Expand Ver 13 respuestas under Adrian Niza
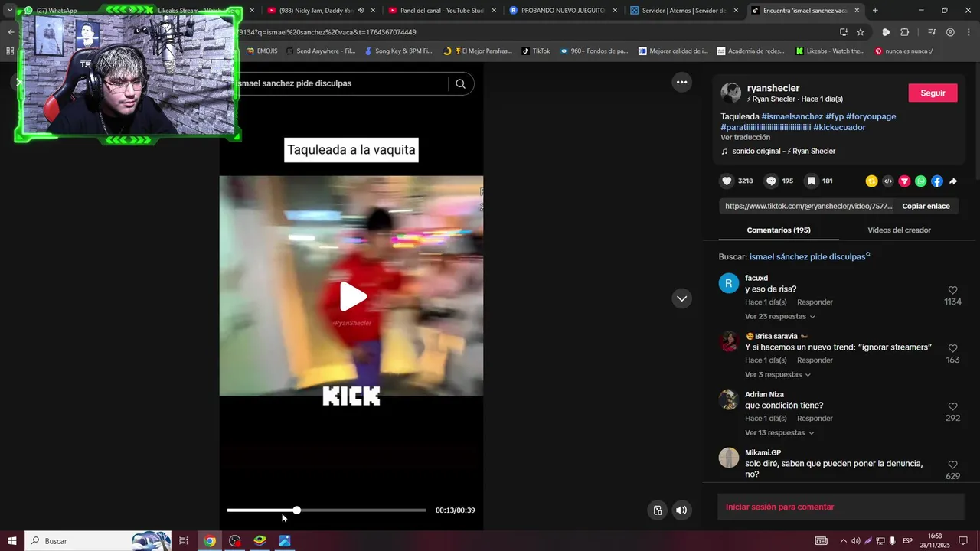 (780, 433)
